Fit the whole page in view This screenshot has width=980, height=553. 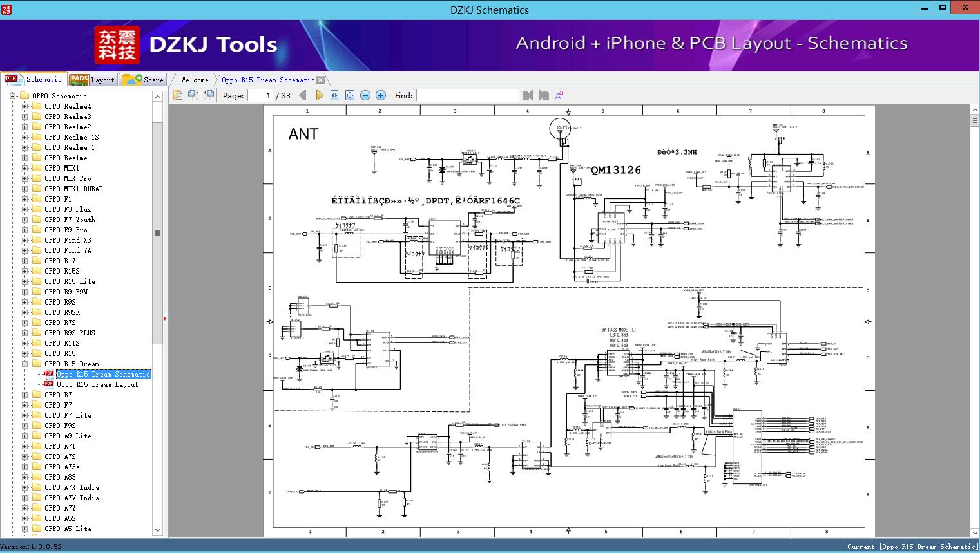coord(350,95)
